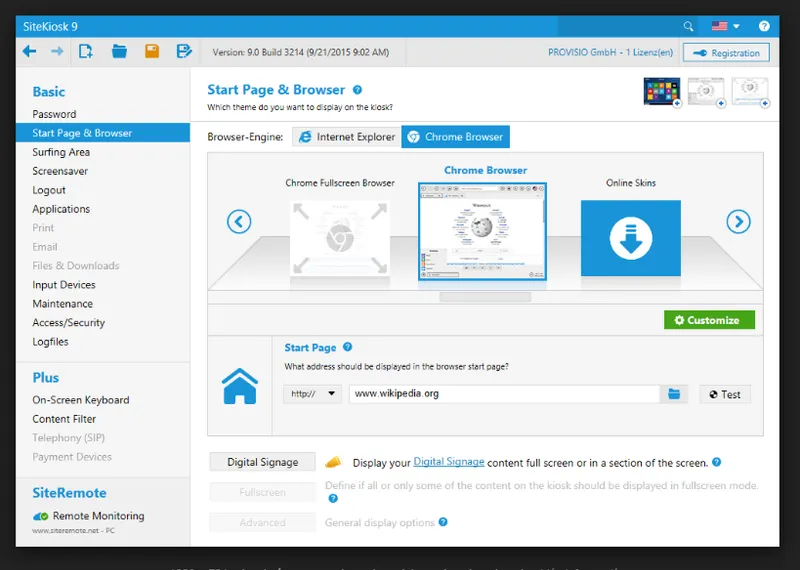The image size is (800, 570).
Task: Open Remote Monitoring under SiteRemote
Action: click(98, 516)
